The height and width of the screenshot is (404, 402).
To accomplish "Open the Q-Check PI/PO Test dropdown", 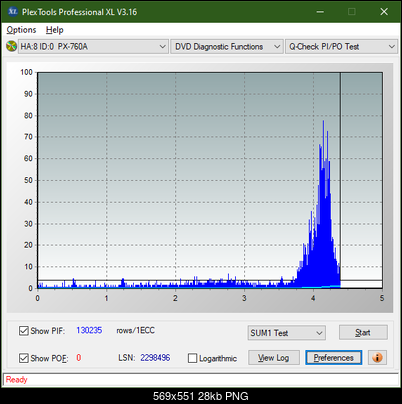I will pyautogui.click(x=341, y=47).
